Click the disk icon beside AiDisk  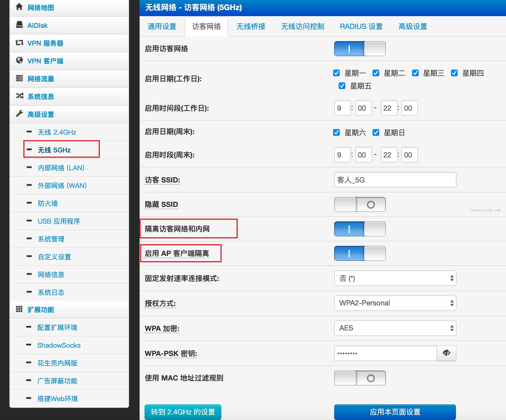click(x=19, y=25)
